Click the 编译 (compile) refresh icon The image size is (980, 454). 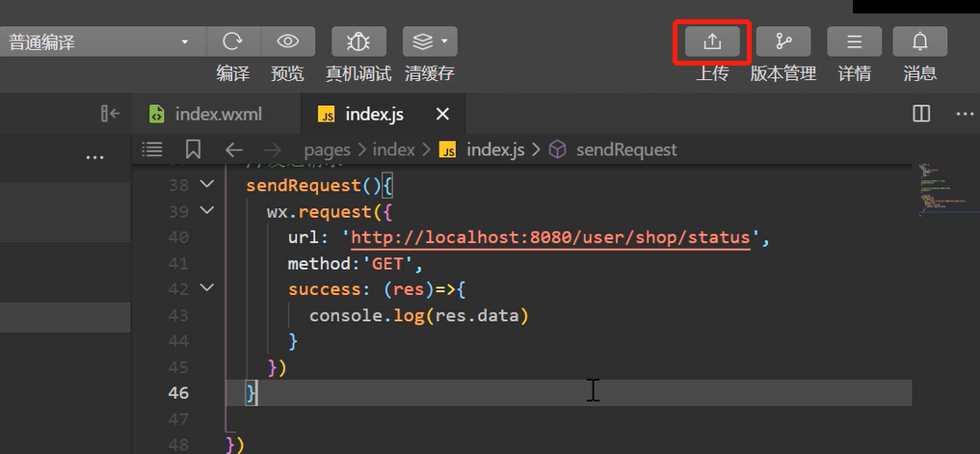tap(233, 41)
